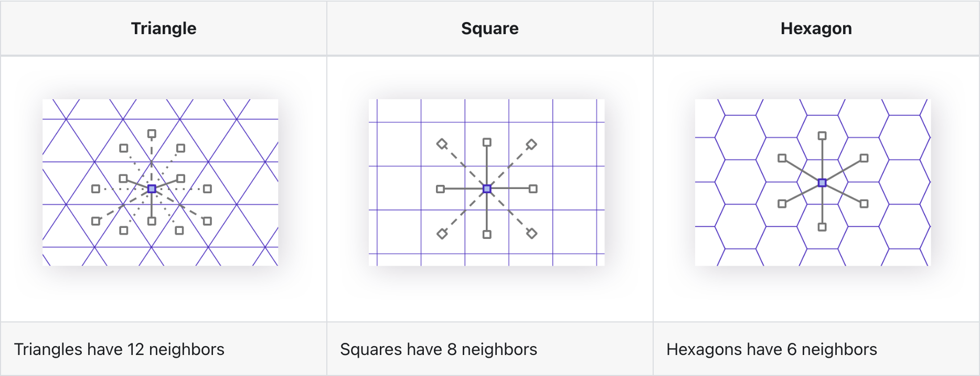Click the Square column header

coord(489,28)
